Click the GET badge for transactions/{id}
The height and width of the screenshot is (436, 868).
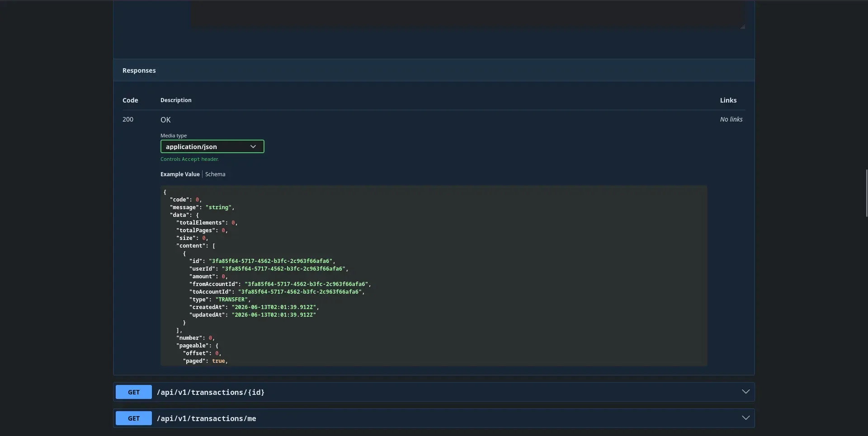[x=134, y=392]
